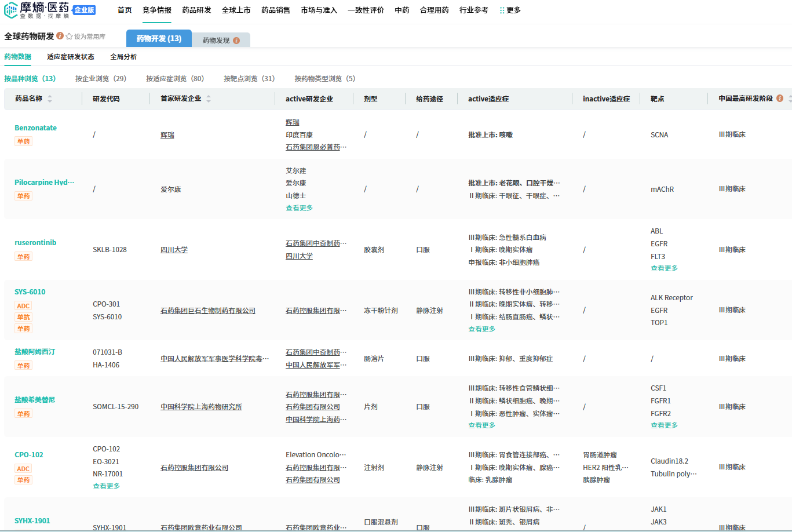
Task: Open the Benzonatate drug link
Action: click(x=35, y=128)
